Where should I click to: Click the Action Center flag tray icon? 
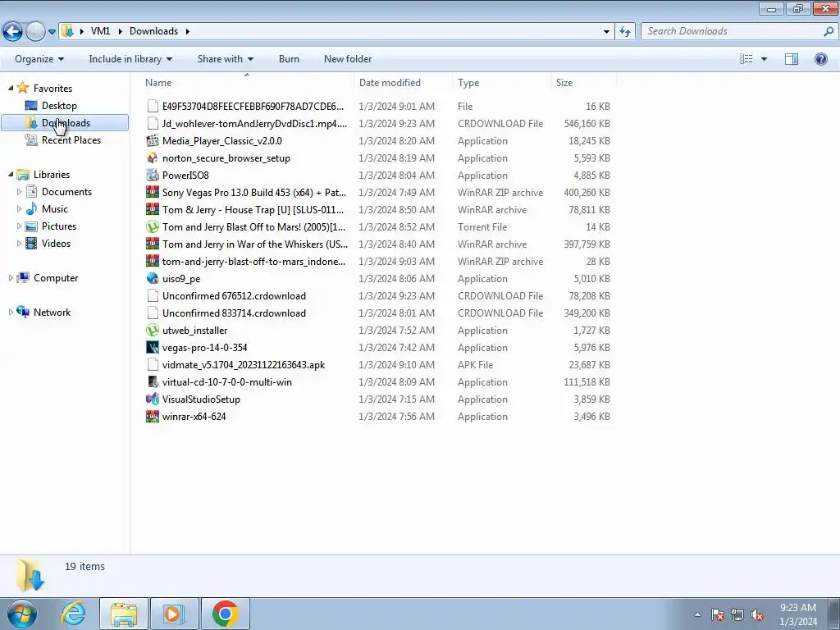click(717, 614)
